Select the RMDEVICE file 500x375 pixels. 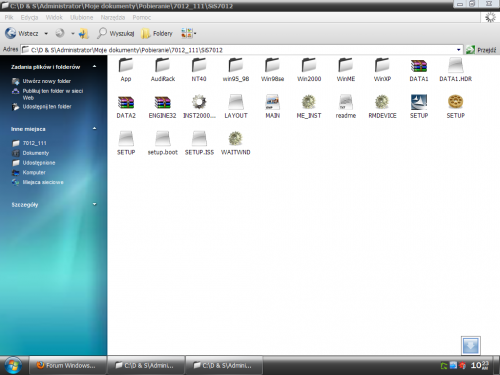click(x=382, y=106)
